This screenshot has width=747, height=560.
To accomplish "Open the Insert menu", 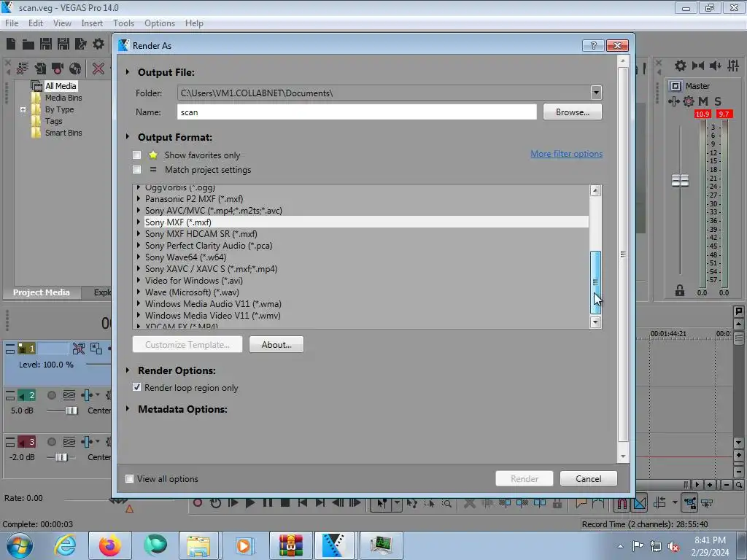I will pos(92,23).
